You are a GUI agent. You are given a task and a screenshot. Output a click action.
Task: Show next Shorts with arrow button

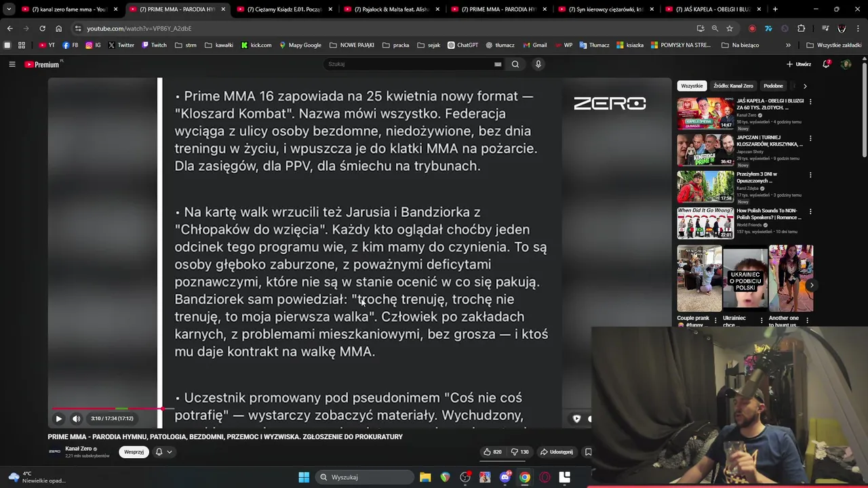point(812,285)
